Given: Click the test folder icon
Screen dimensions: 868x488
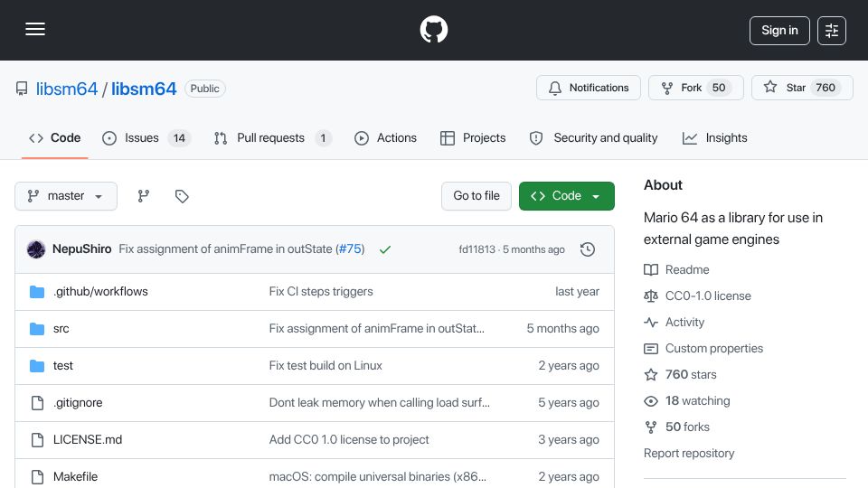Looking at the screenshot, I should (37, 366).
